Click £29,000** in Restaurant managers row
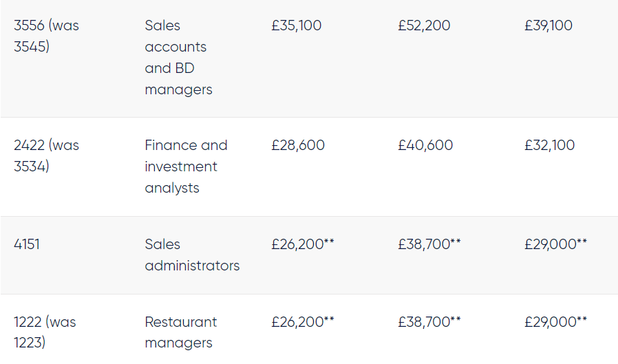 556,322
